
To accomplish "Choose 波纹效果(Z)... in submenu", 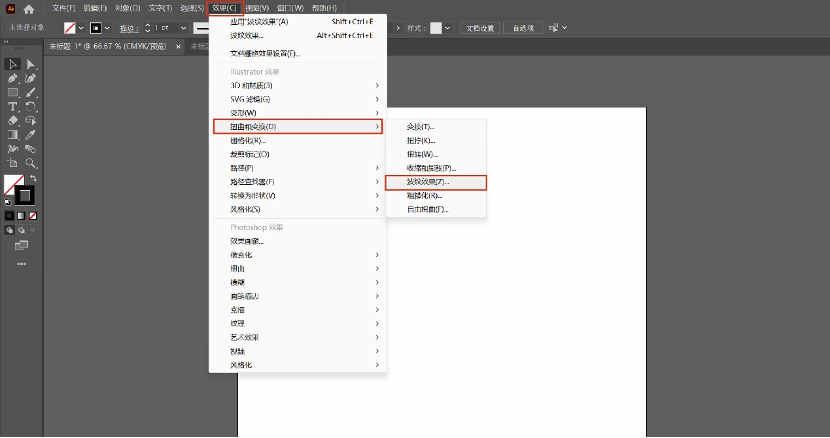I will [436, 182].
